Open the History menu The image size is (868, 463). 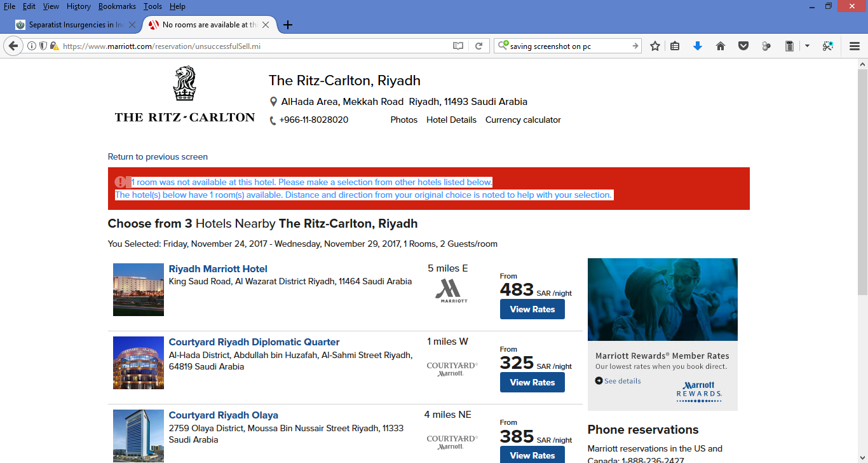click(x=79, y=6)
